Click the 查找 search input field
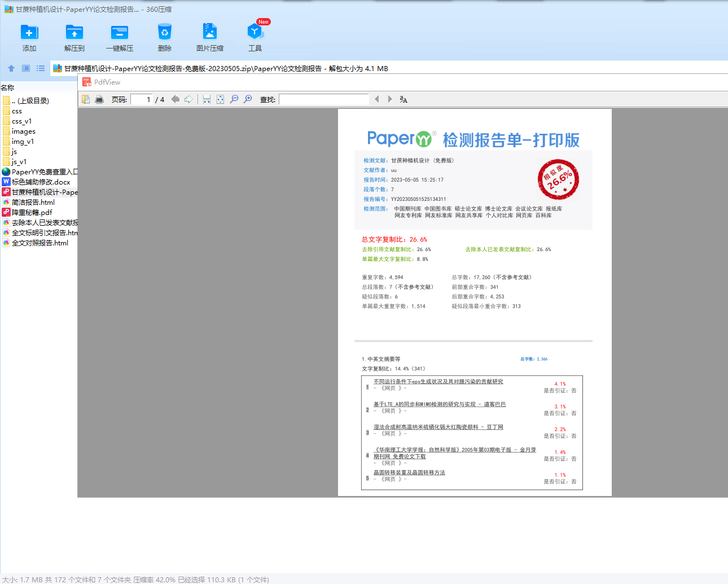 click(x=324, y=99)
